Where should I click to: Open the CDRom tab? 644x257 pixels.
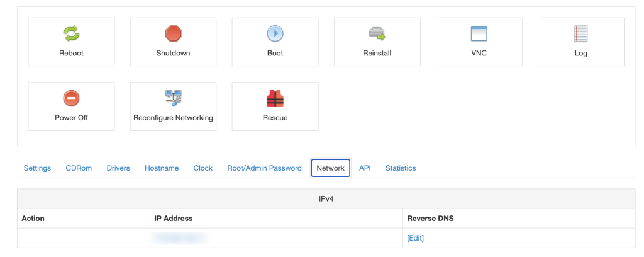click(x=79, y=168)
